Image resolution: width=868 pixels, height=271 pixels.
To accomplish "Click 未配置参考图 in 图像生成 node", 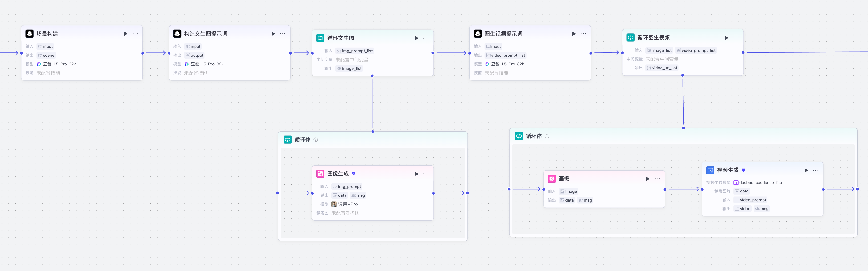I will pos(345,213).
